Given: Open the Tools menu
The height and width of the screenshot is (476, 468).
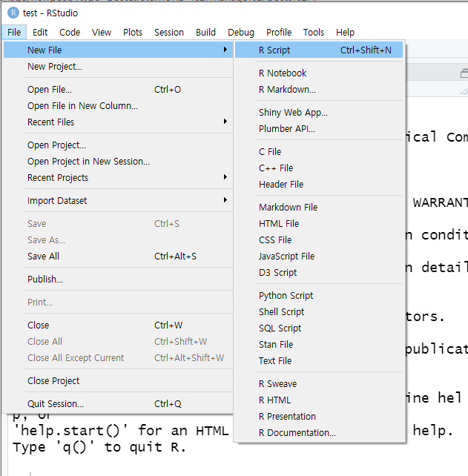Looking at the screenshot, I should [x=314, y=32].
